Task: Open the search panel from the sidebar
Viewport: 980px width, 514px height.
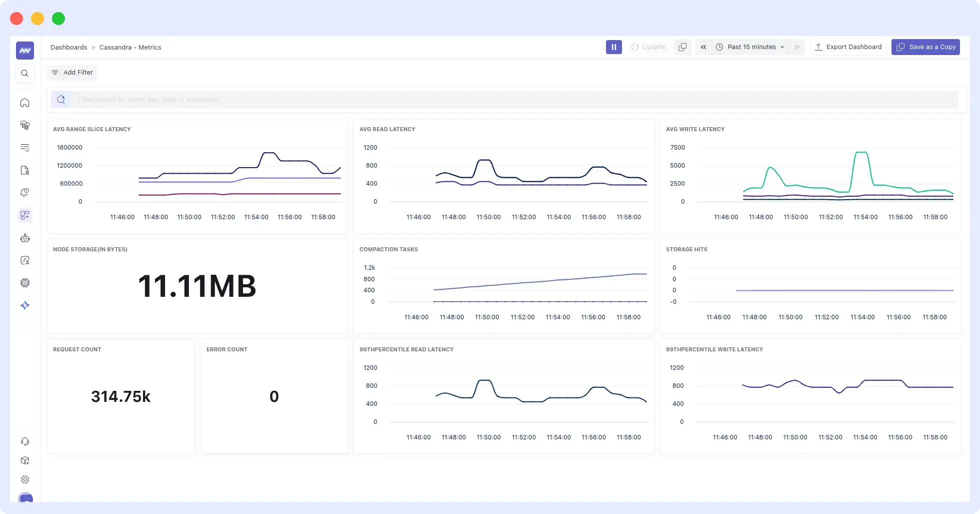Action: pyautogui.click(x=24, y=73)
